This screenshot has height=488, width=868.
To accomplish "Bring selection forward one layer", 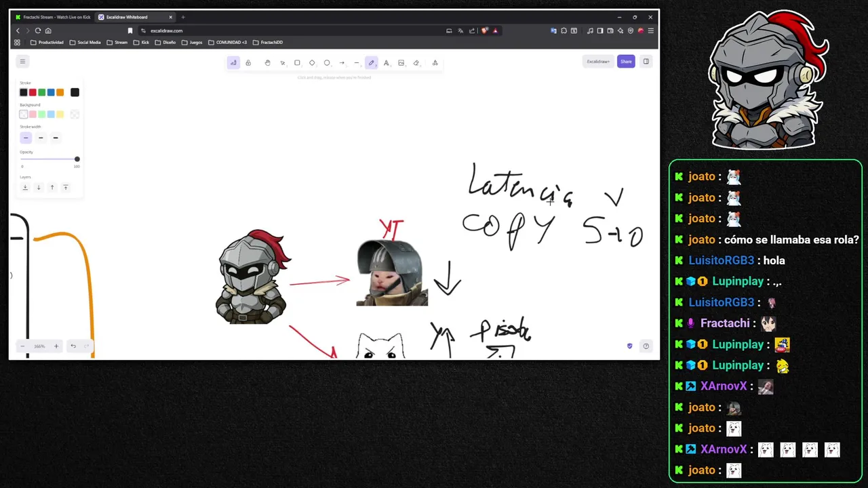I will click(x=52, y=187).
